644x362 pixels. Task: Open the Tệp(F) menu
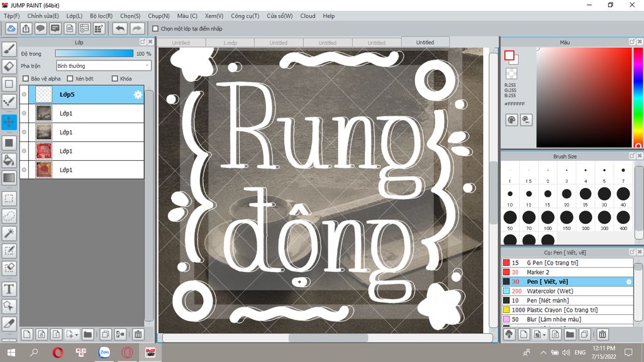click(11, 16)
